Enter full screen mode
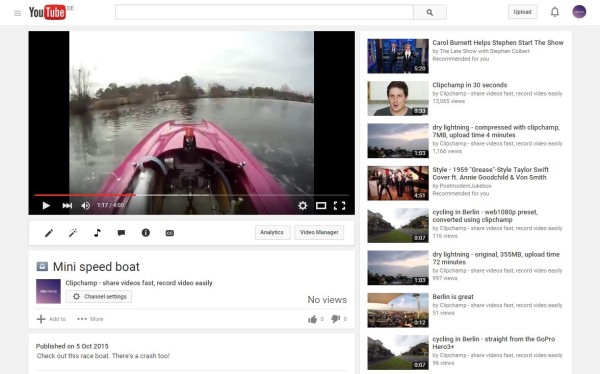The width and height of the screenshot is (600, 374). click(x=339, y=206)
